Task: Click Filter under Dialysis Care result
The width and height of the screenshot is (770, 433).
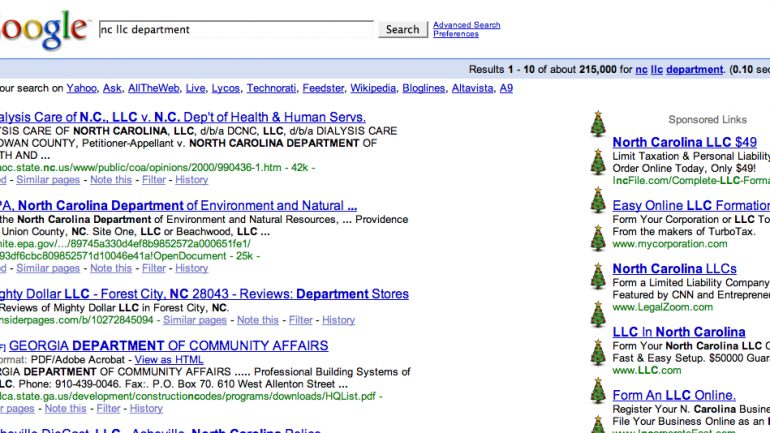Action: 154,180
